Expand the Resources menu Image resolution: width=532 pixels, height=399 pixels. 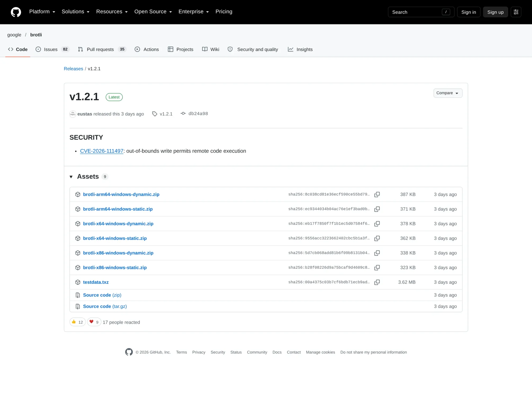[x=112, y=12]
